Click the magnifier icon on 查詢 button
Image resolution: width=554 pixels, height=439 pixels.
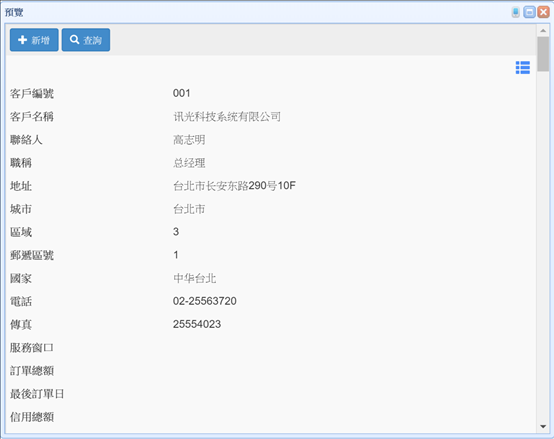tap(74, 40)
